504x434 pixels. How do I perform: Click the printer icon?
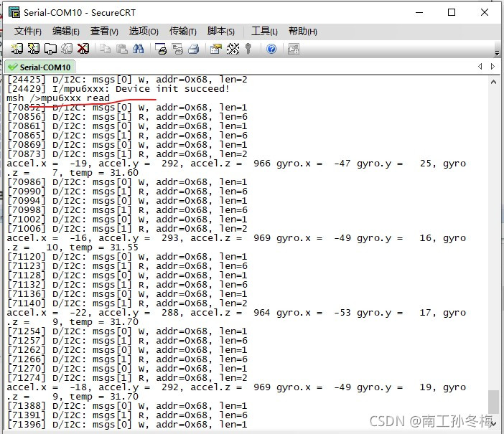click(194, 49)
